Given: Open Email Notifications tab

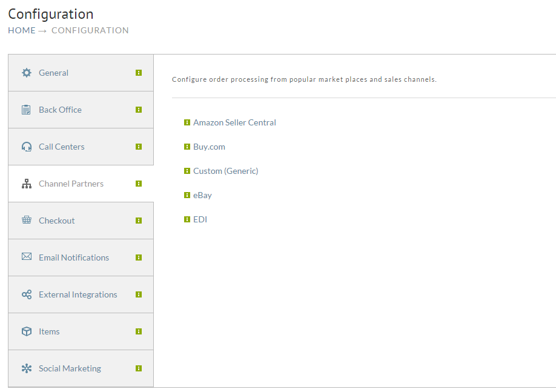Looking at the screenshot, I should [81, 257].
